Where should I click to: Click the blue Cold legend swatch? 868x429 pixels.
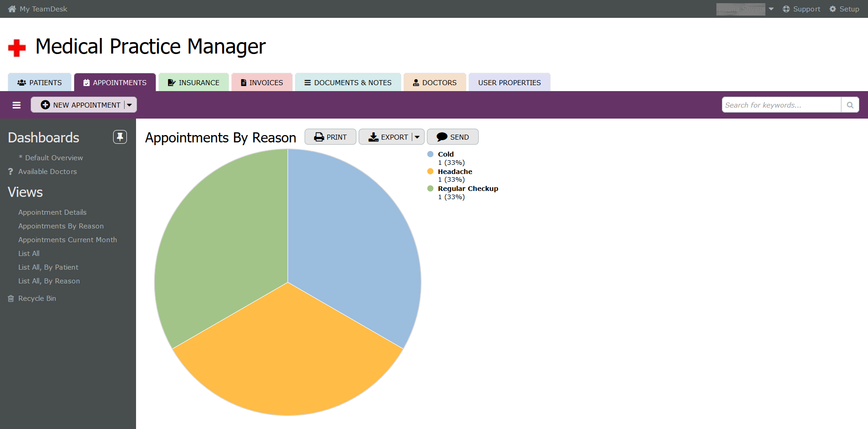(x=430, y=154)
